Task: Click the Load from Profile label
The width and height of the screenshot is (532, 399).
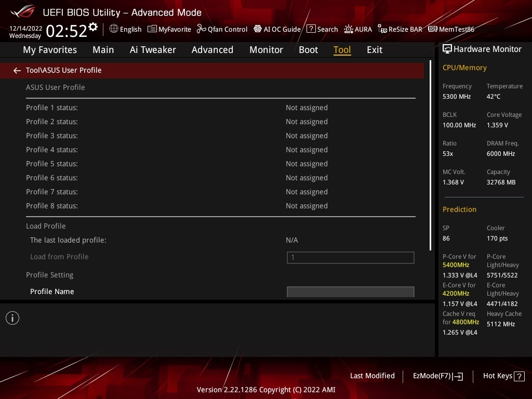Action: (x=59, y=257)
